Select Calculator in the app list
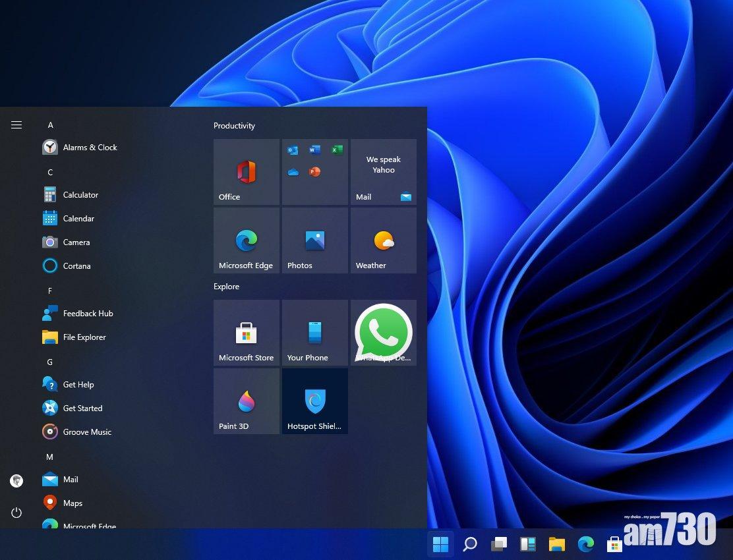This screenshot has width=733, height=560. 80,195
